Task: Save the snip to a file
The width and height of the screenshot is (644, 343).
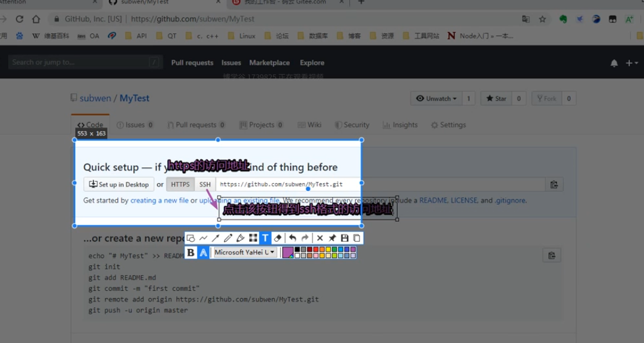Action: (344, 238)
